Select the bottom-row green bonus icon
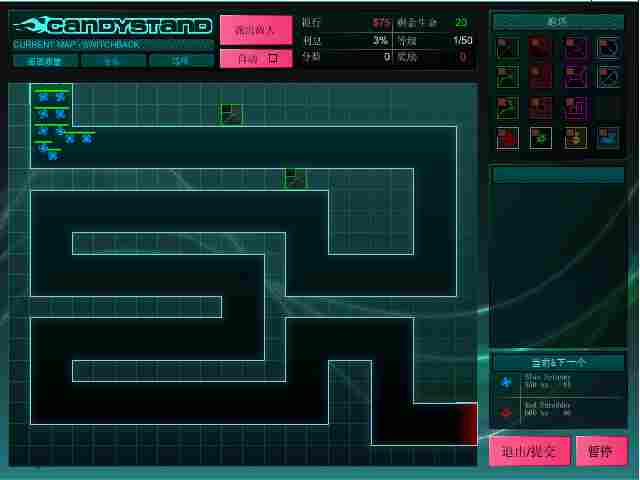The image size is (640, 480). 541,138
